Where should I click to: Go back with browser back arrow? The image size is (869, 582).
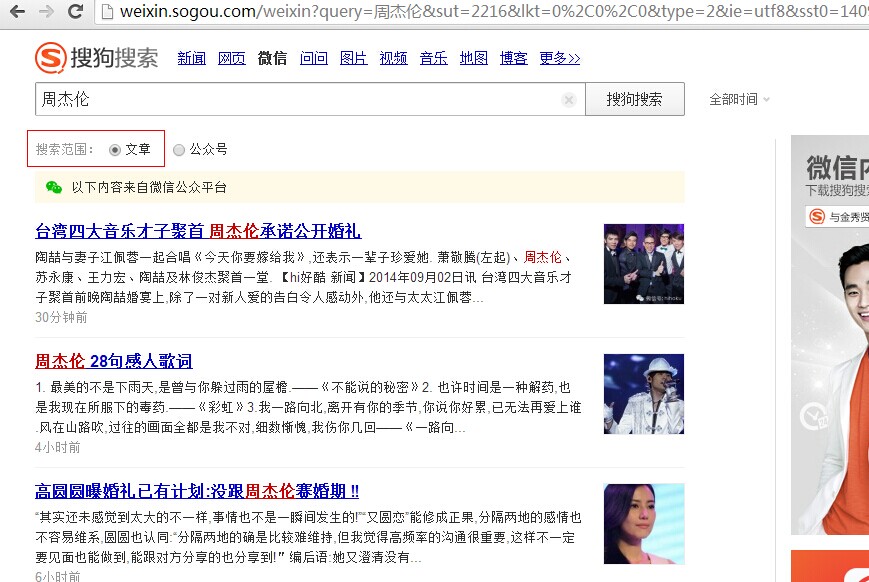coord(17,12)
